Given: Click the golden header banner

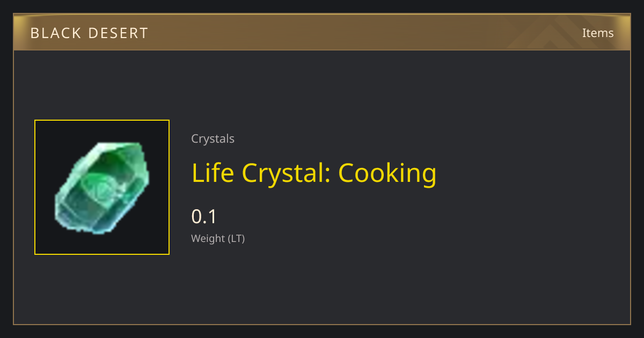Looking at the screenshot, I should (322, 32).
